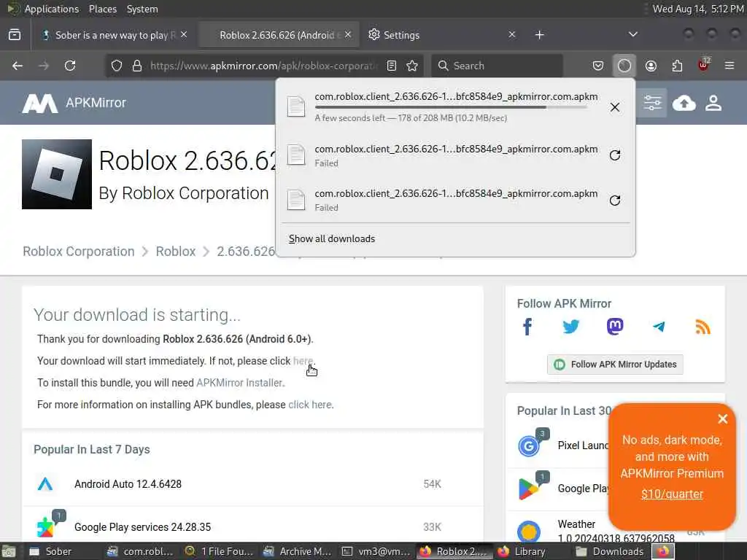This screenshot has width=747, height=560.
Task: Reload the current APKMirror page
Action: 70,66
